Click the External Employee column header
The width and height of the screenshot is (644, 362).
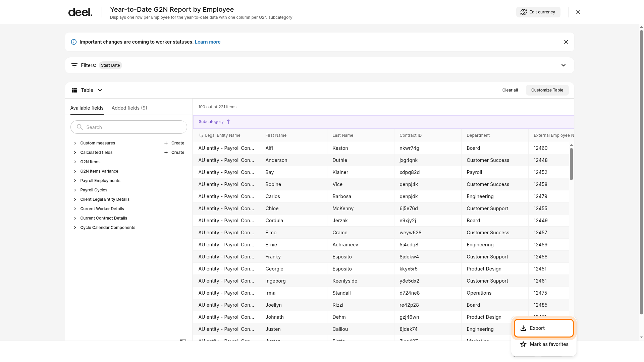551,135
